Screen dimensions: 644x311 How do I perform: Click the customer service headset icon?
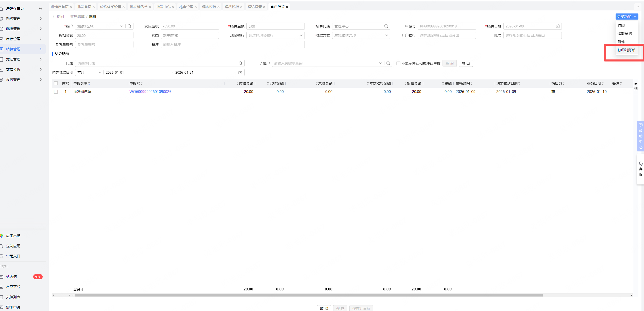(641, 164)
